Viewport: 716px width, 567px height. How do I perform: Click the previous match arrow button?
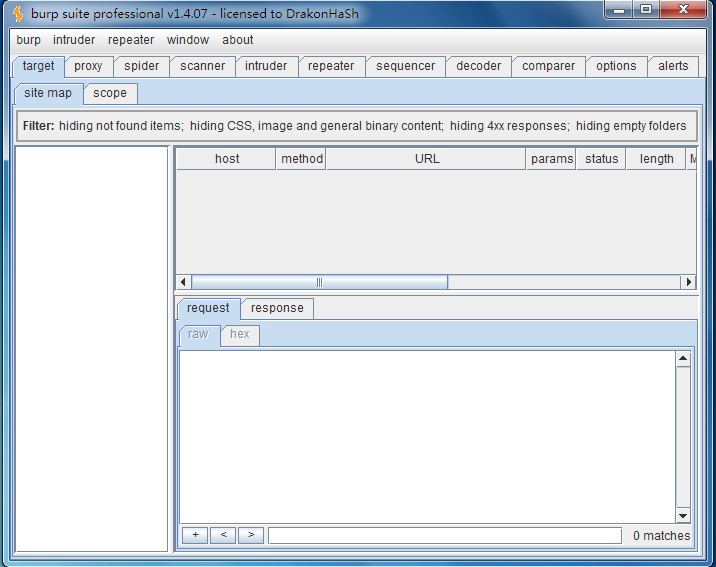[223, 535]
